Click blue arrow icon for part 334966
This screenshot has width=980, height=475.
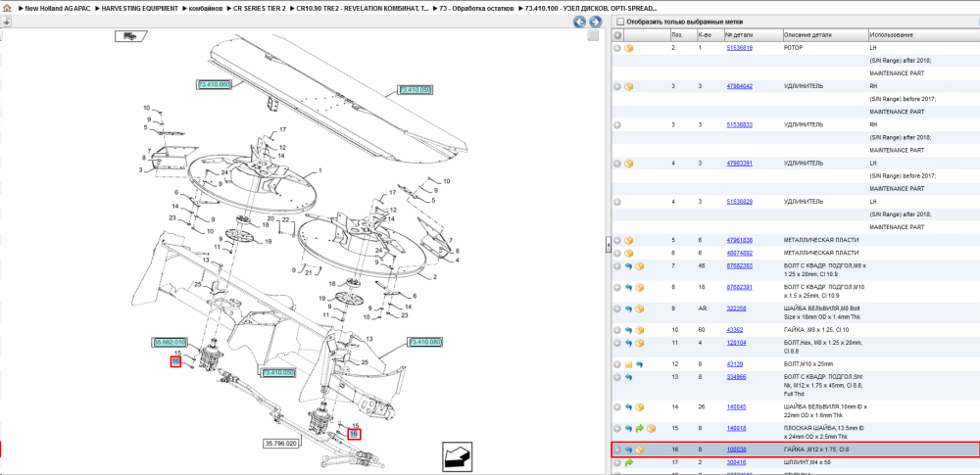[x=629, y=377]
